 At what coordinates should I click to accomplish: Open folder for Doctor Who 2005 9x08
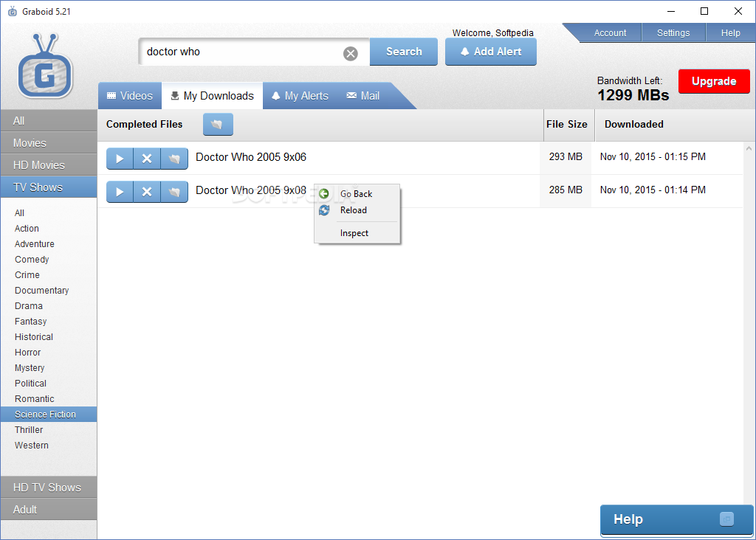pyautogui.click(x=174, y=192)
